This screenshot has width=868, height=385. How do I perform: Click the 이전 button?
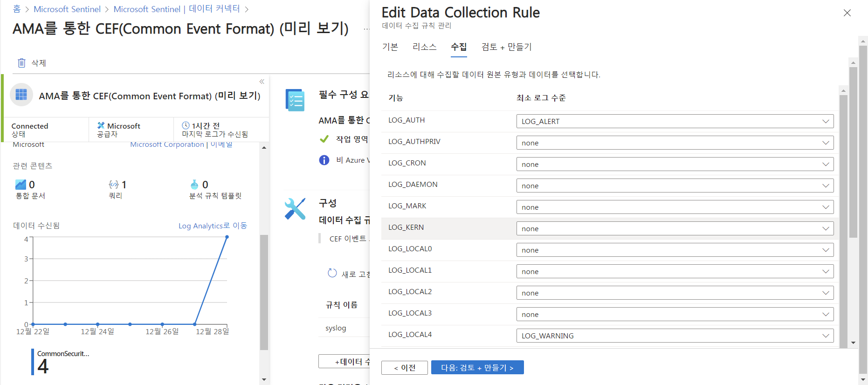(x=405, y=368)
